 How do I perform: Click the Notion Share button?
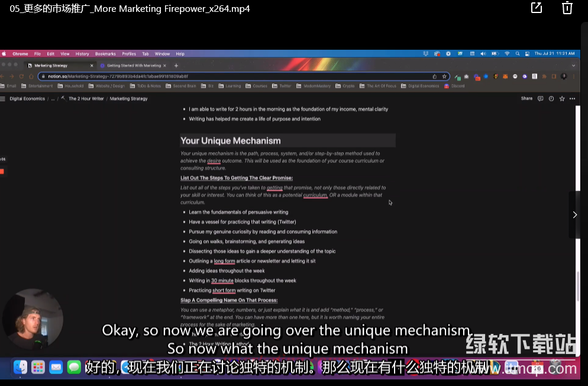(526, 99)
